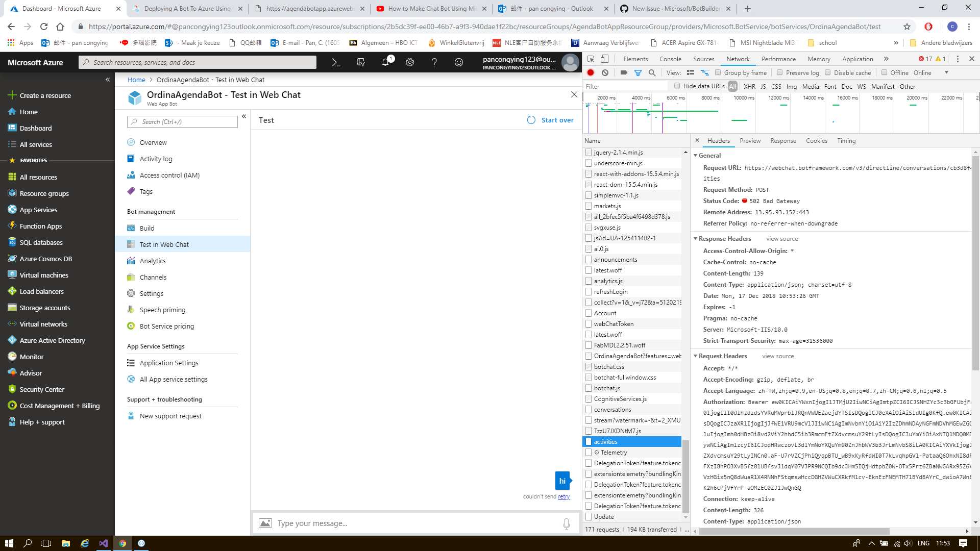The height and width of the screenshot is (551, 980).
Task: Open Azure Cloud Shell icon
Action: pyautogui.click(x=335, y=62)
